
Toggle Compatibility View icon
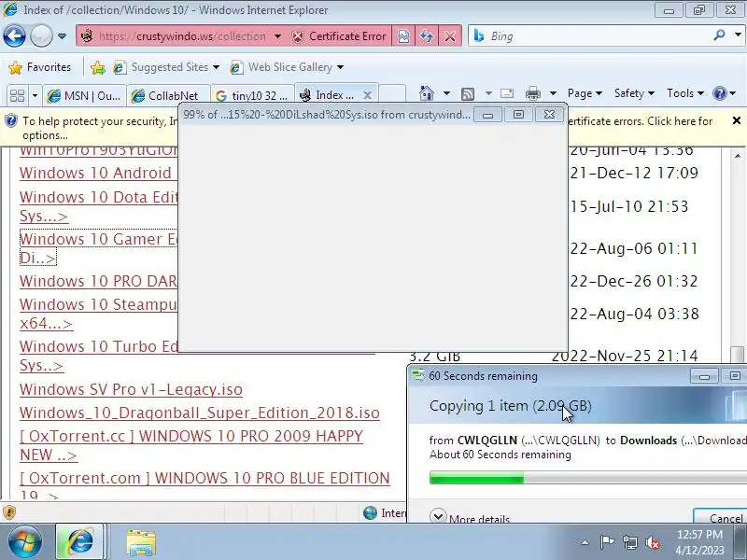tap(403, 36)
